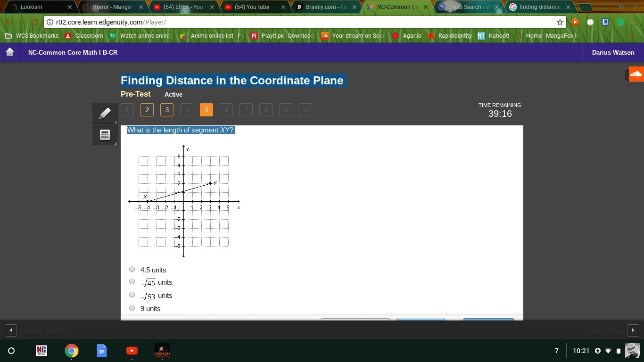Close the finding distance Google tab
Image resolution: width=644 pixels, height=362 pixels.
coord(568,7)
